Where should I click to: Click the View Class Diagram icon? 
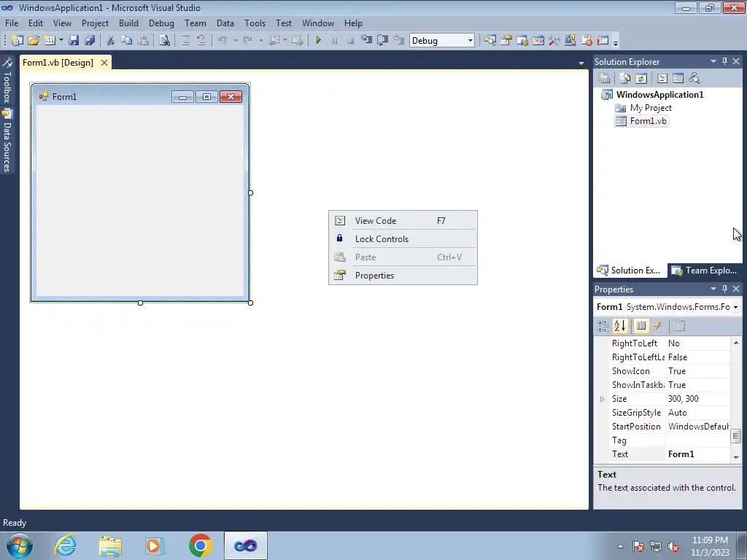(694, 78)
